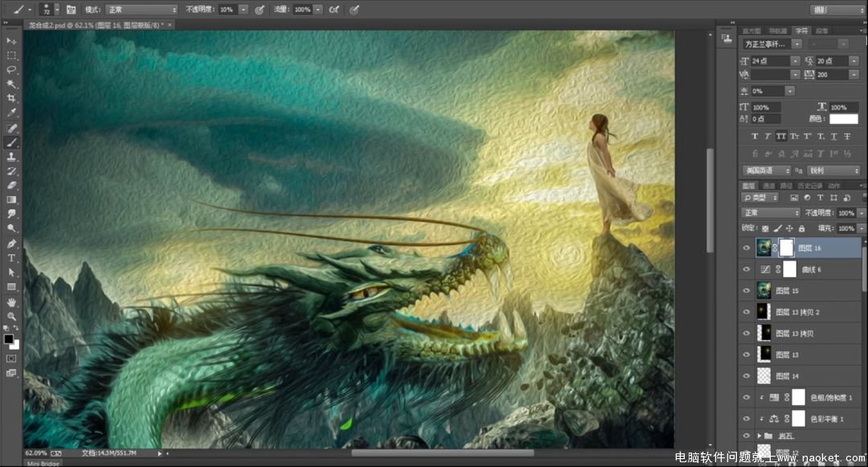Viewport: 868px width, 467px height.
Task: Open brush flow 100% slider arrow
Action: click(x=317, y=10)
